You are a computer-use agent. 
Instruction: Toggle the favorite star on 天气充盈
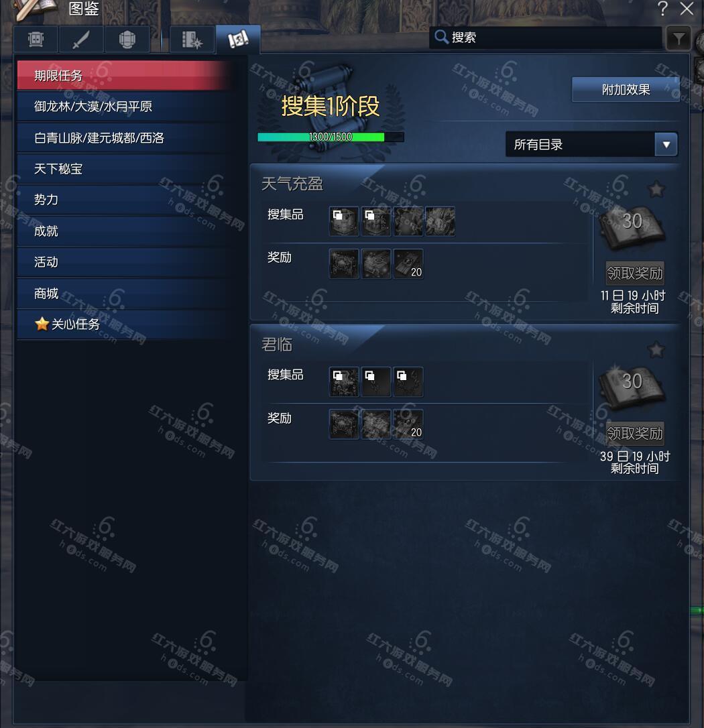pos(656,189)
